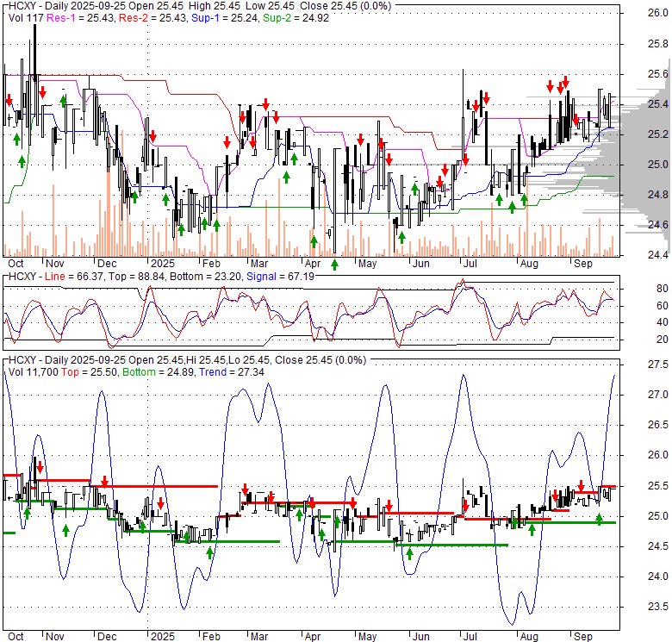Click the Vol 11,700 label in bottom chart
Screen dimensions: 672x642
pos(33,372)
